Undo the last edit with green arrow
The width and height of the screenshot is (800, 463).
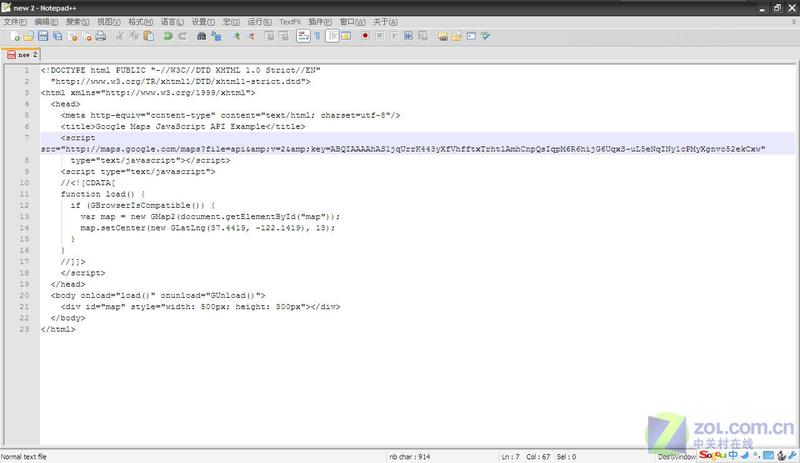(x=167, y=36)
